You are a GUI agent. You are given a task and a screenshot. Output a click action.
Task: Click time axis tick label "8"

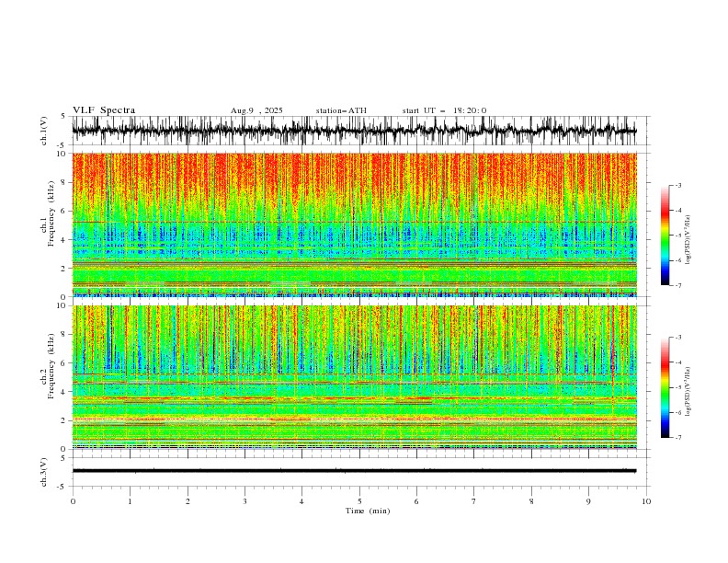pos(531,501)
